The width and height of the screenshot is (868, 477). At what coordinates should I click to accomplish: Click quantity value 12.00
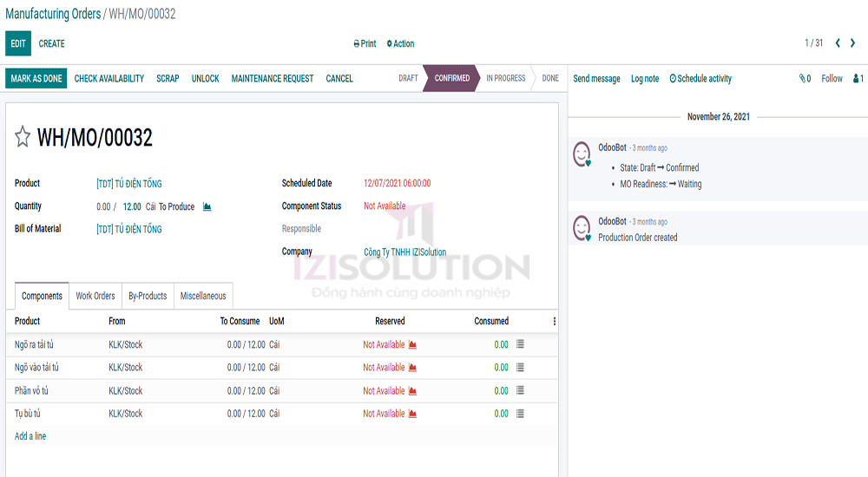click(x=132, y=206)
